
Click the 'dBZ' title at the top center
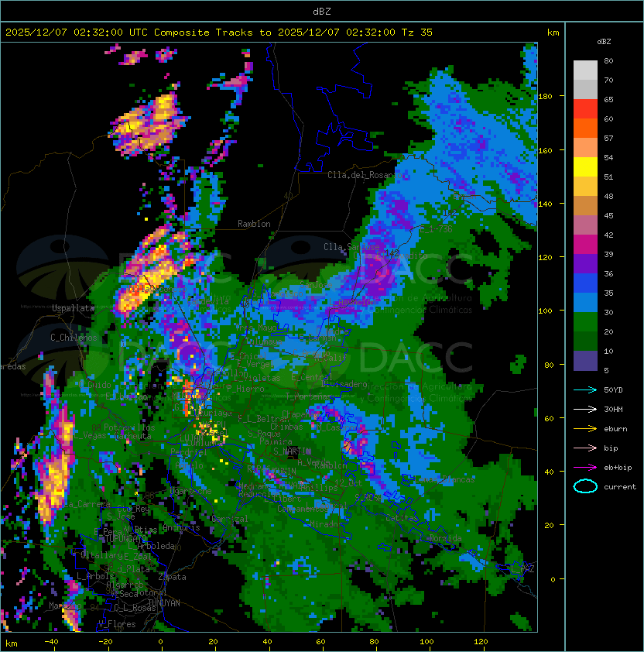pos(322,11)
